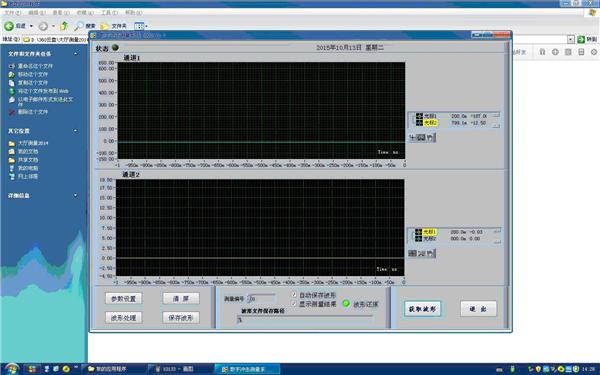The height and width of the screenshot is (375, 600).
Task: Open the 工具(T) menu
Action: (109, 13)
